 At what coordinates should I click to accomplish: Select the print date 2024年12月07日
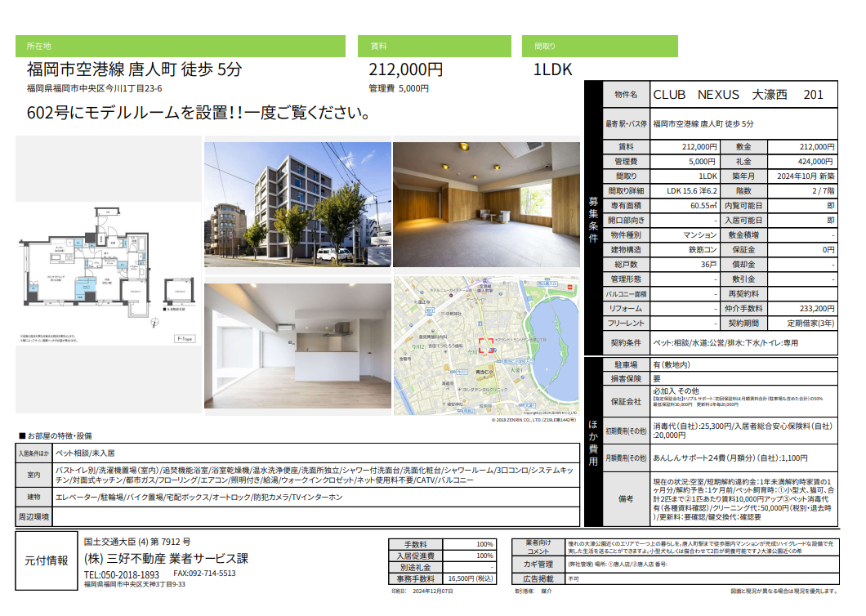pos(432,591)
